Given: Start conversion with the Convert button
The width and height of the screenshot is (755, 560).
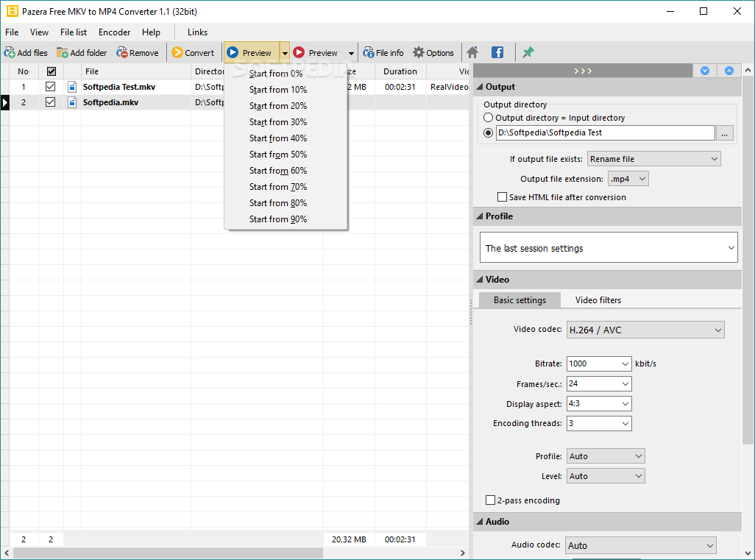Looking at the screenshot, I should pos(193,52).
